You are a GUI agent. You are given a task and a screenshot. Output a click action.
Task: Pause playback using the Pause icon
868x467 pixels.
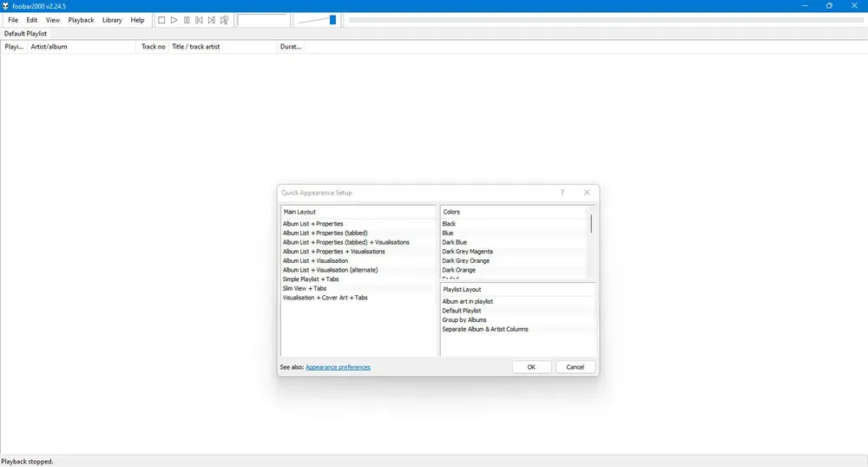click(187, 20)
